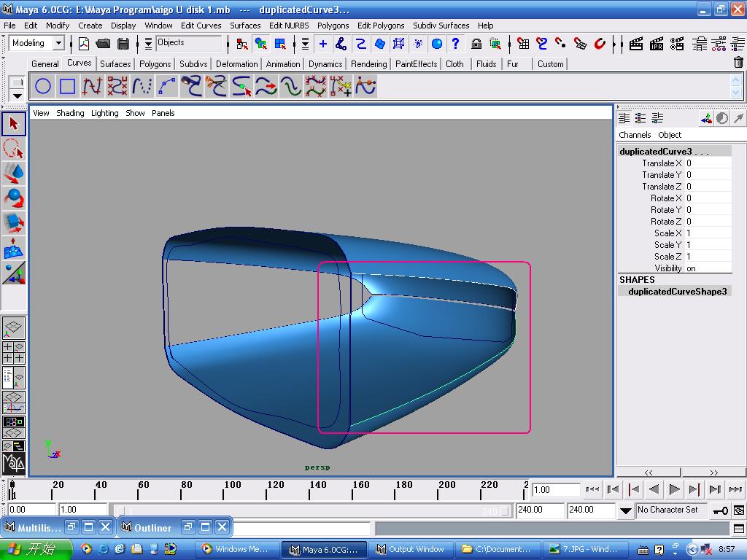Select the Move tool in toolbox
Screen dimensions: 747x560
(x=14, y=174)
